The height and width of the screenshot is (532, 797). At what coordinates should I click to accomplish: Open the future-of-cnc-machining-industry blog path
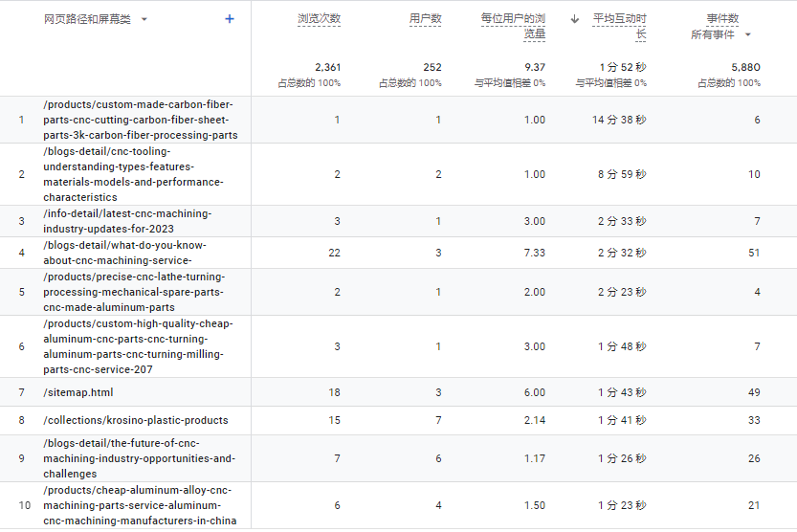point(139,458)
